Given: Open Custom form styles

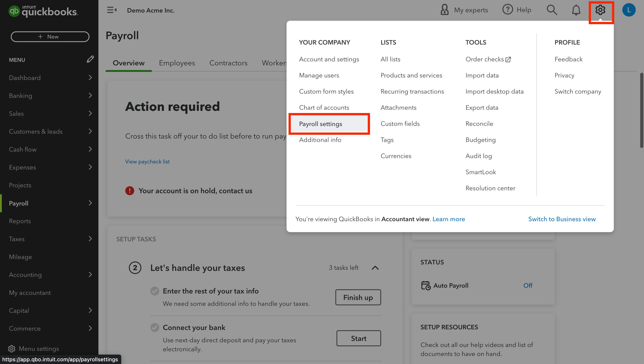Looking at the screenshot, I should 326,92.
